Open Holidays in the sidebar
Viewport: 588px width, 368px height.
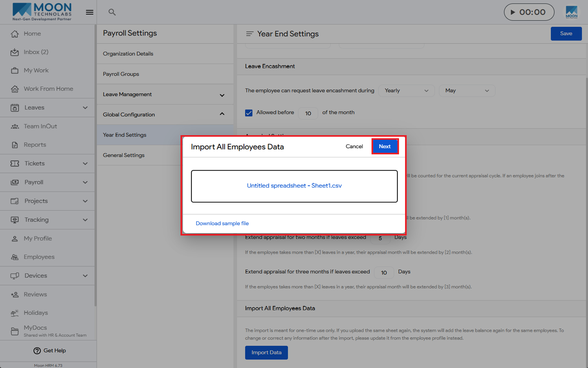tap(47, 313)
